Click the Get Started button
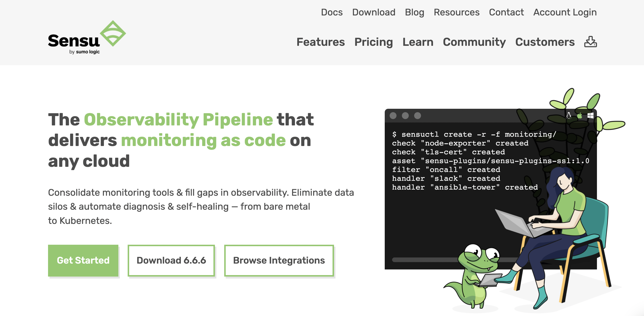Image resolution: width=644 pixels, height=316 pixels. (83, 260)
